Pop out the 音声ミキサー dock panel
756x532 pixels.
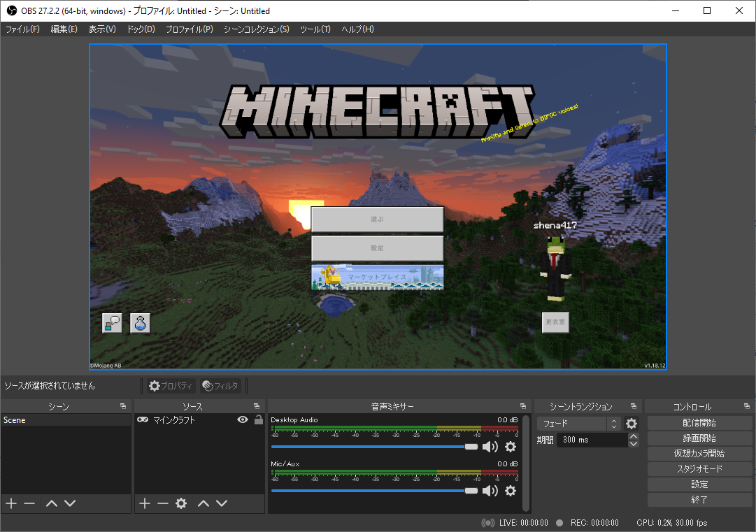click(522, 406)
